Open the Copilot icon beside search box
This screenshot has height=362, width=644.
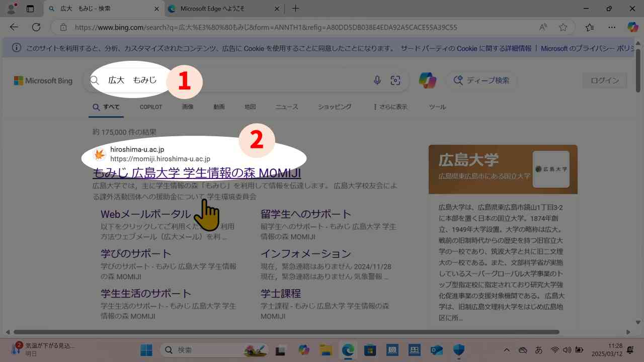tap(428, 80)
